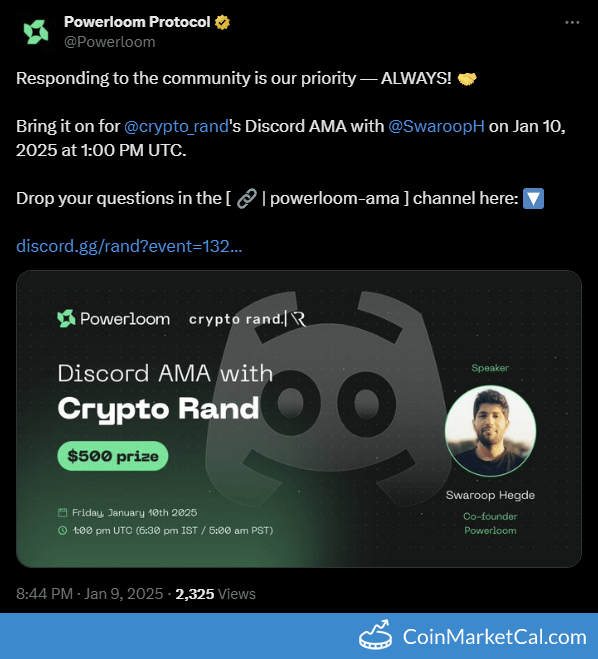Click the $500 prize green badge
The image size is (598, 659).
[x=113, y=456]
